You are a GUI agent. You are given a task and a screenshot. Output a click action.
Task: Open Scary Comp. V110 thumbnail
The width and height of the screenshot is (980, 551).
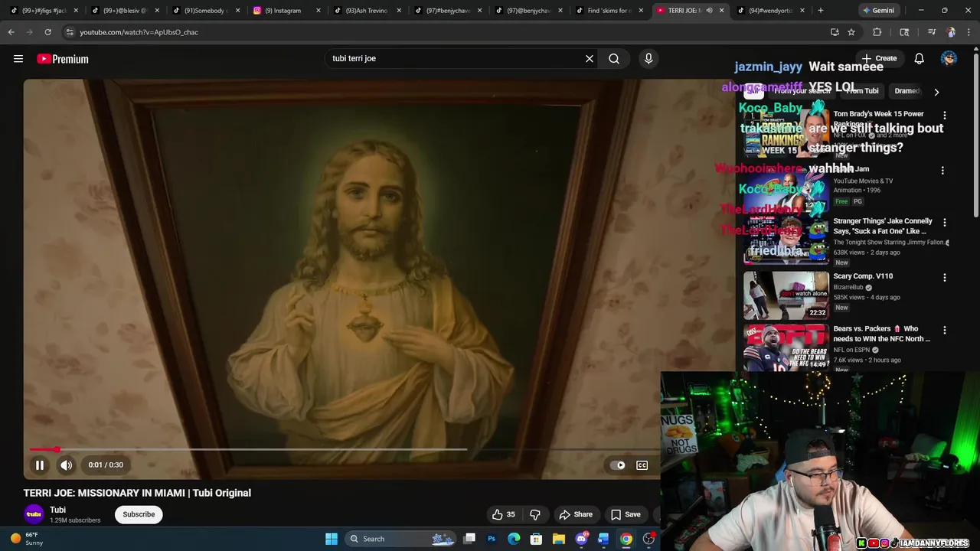(786, 295)
